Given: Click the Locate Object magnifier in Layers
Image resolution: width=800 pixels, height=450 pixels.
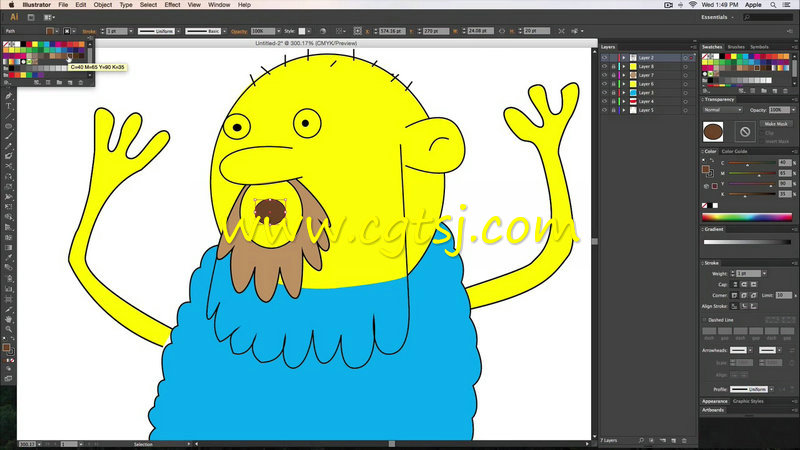Looking at the screenshot, I should pyautogui.click(x=641, y=440).
